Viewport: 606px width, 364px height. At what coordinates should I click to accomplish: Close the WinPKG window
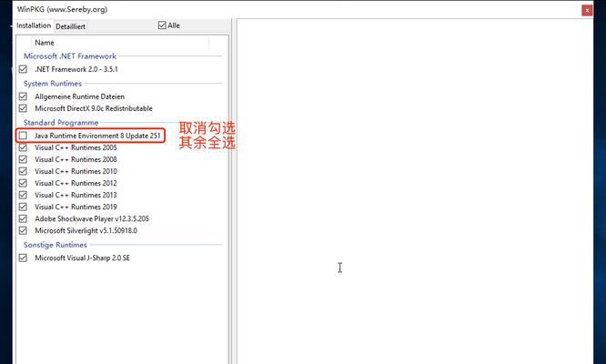[x=587, y=10]
